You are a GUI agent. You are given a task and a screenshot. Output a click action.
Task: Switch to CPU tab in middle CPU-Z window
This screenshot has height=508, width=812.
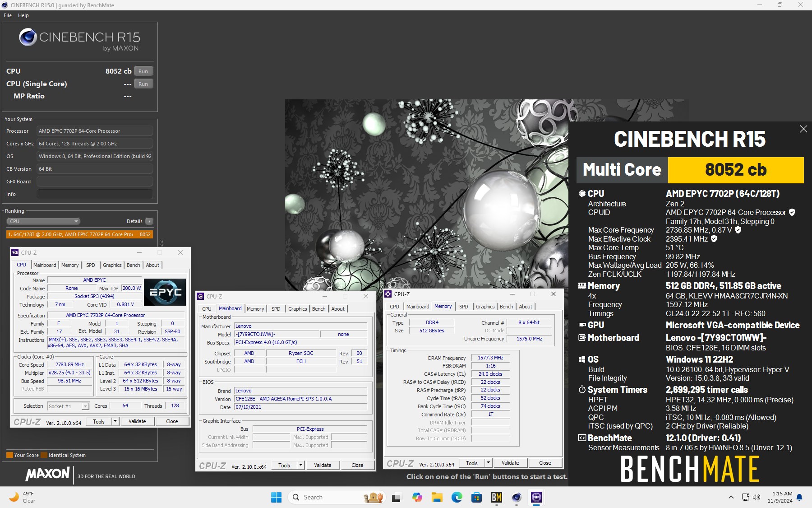(x=207, y=309)
